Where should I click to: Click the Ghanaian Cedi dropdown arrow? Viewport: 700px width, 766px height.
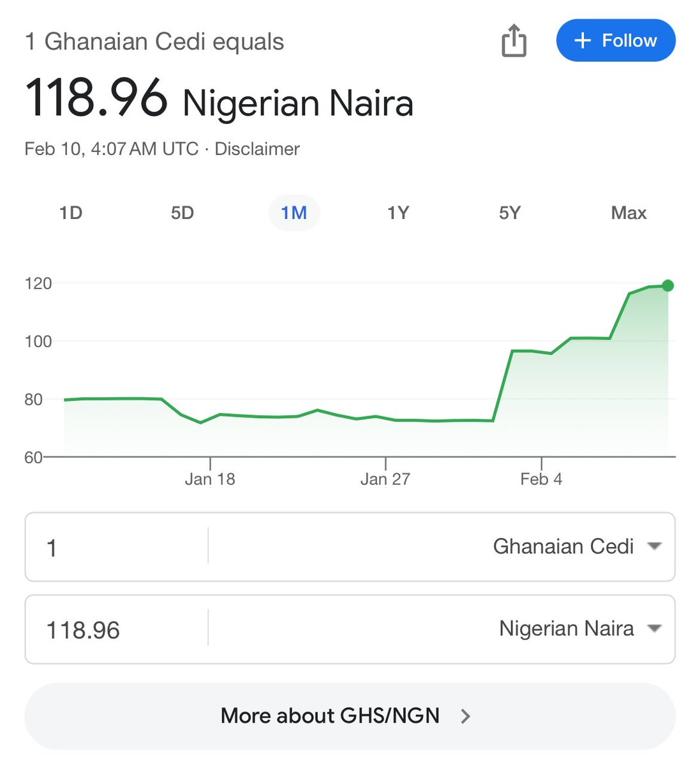coord(654,546)
